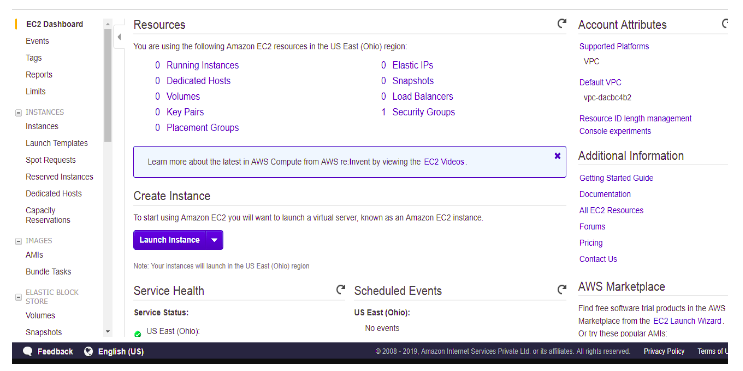743x371 pixels.
Task: Click the Launch Instance button
Action: click(169, 240)
